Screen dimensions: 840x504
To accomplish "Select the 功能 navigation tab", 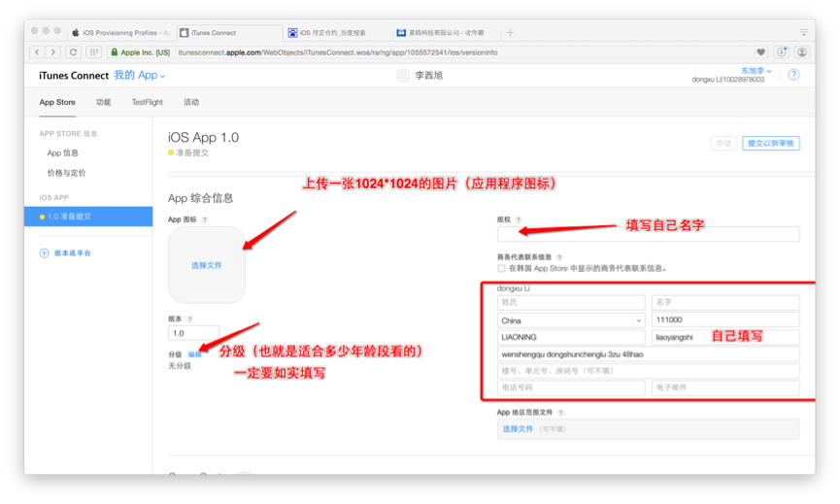I will point(103,102).
